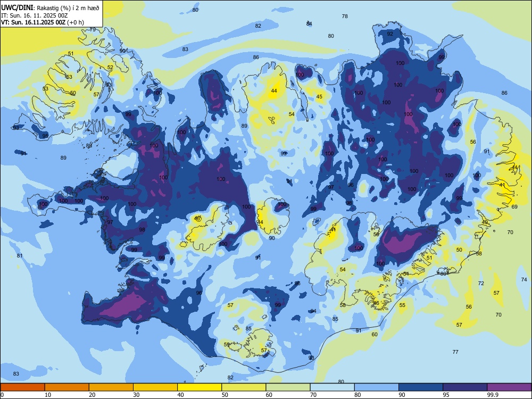Click the map value '78'
The image size is (532, 399).
click(345, 16)
